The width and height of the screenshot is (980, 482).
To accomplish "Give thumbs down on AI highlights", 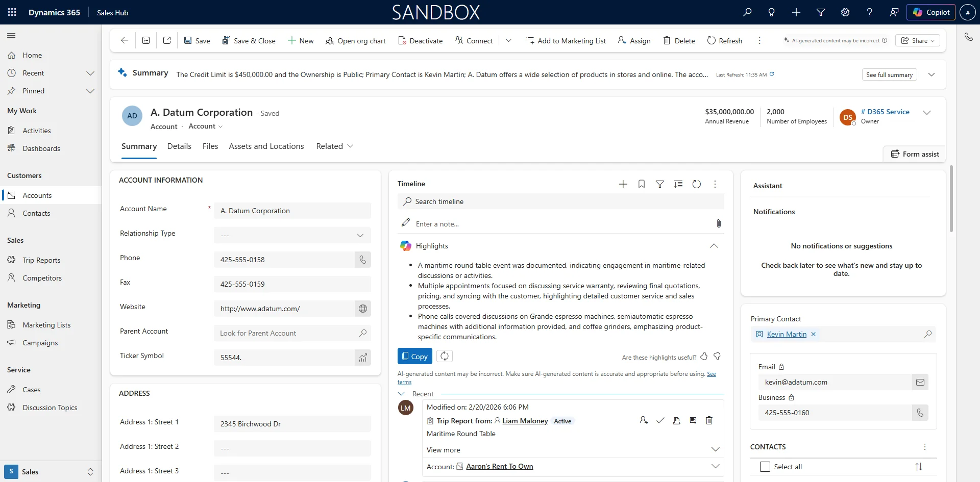I will pos(717,357).
